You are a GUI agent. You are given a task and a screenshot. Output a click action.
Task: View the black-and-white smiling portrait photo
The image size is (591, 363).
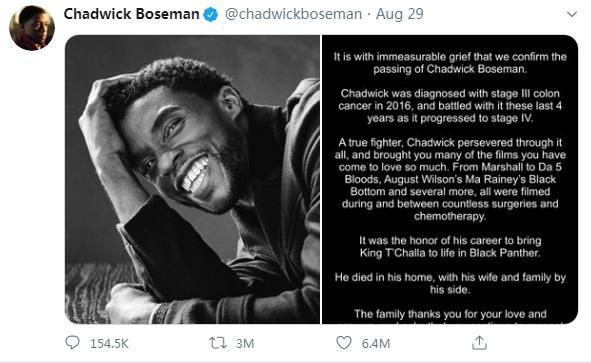192,179
